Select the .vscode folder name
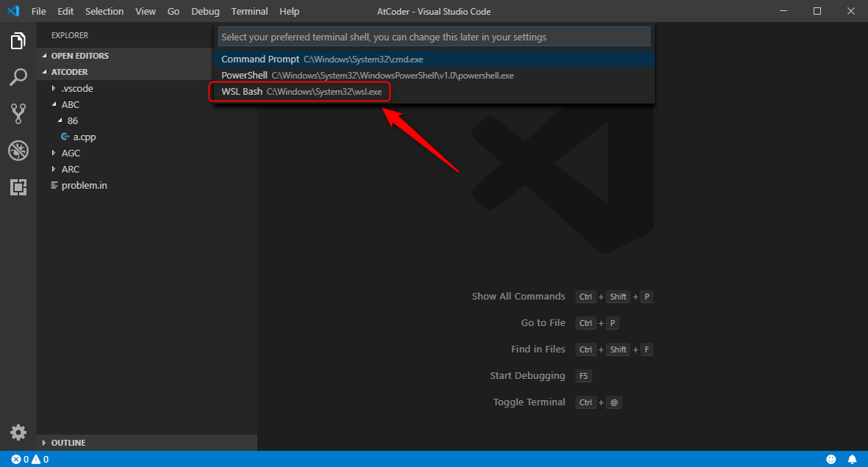Image resolution: width=868 pixels, height=467 pixels. [x=77, y=89]
